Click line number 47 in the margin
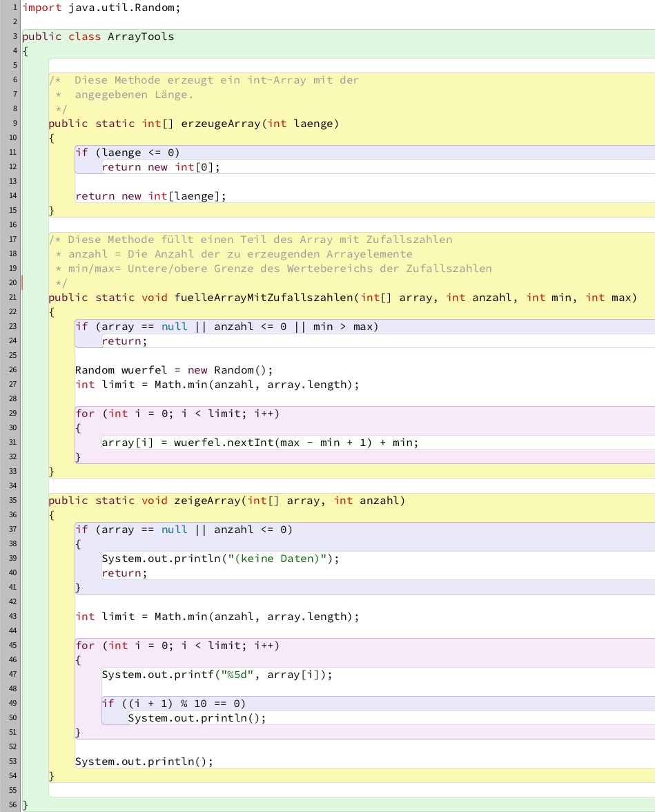The width and height of the screenshot is (655, 812). [13, 675]
